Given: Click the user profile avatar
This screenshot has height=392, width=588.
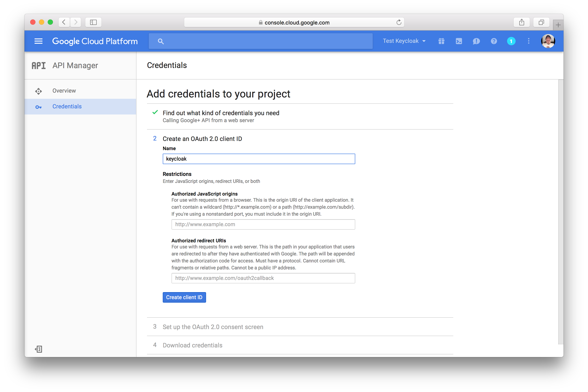Looking at the screenshot, I should click(548, 41).
